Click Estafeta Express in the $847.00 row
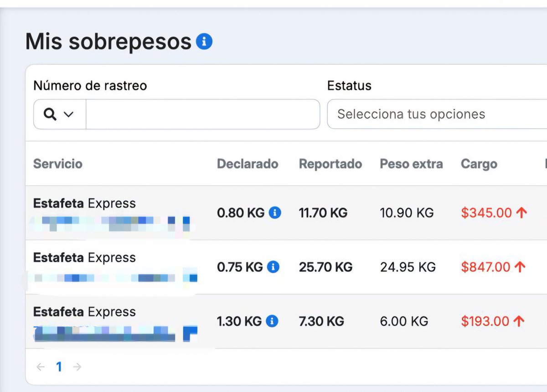The height and width of the screenshot is (392, 547). tap(84, 258)
